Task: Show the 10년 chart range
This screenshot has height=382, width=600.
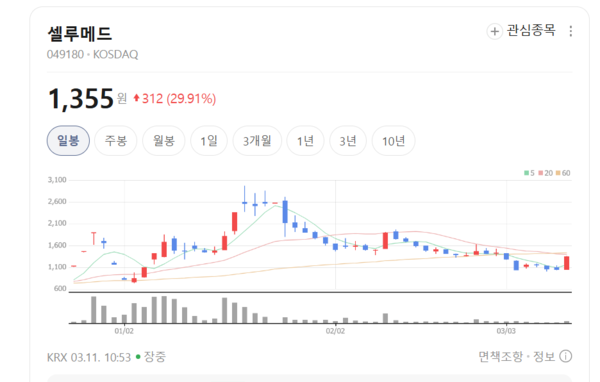Action: (x=393, y=140)
